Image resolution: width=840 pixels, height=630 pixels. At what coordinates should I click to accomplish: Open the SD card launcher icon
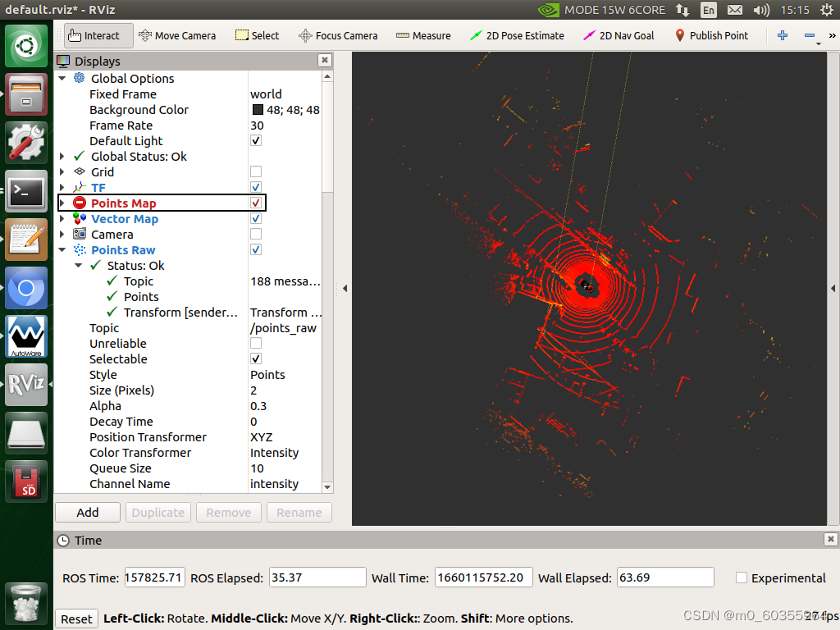point(26,482)
